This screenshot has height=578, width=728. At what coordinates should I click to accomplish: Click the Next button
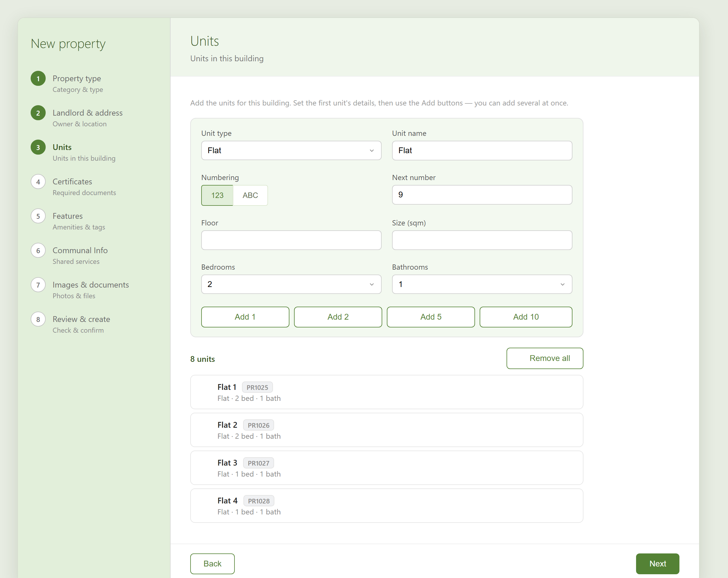657,564
